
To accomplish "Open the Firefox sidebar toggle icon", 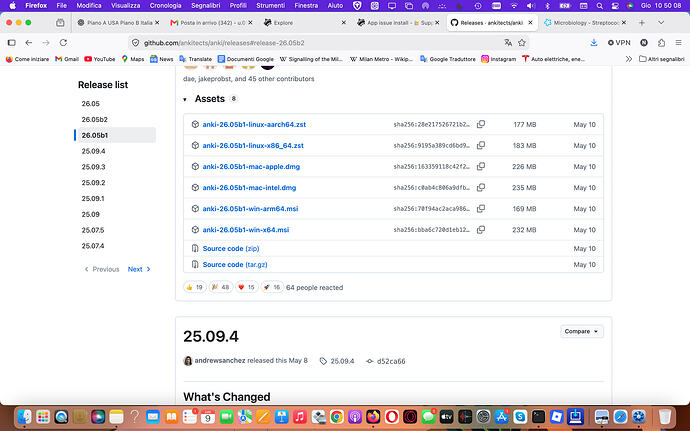I will (12, 43).
